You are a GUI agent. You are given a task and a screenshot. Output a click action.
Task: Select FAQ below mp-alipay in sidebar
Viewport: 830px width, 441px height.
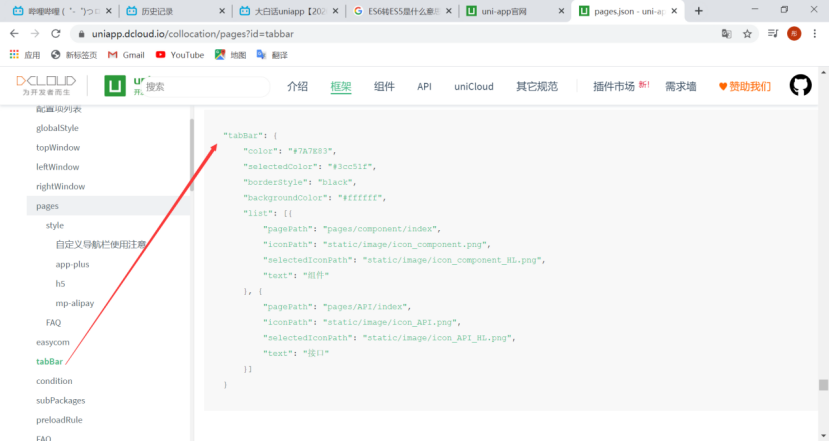pyautogui.click(x=53, y=322)
